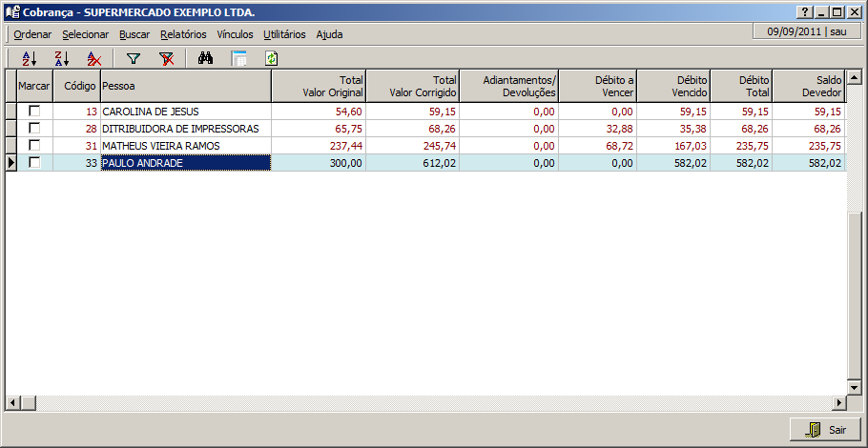This screenshot has height=448, width=868.
Task: Mark the DITRIBUIDORA DE IMPRESSORAS row checkbox
Action: pyautogui.click(x=34, y=129)
